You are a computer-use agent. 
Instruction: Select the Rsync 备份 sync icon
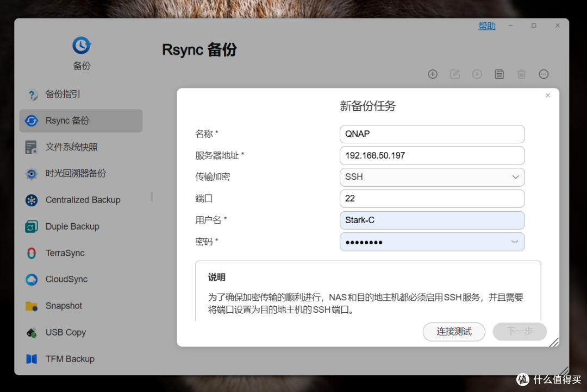32,121
